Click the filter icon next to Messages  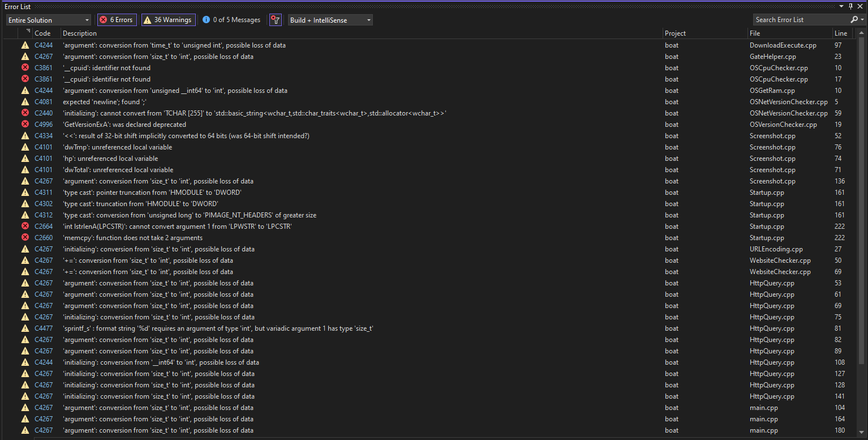pyautogui.click(x=276, y=19)
